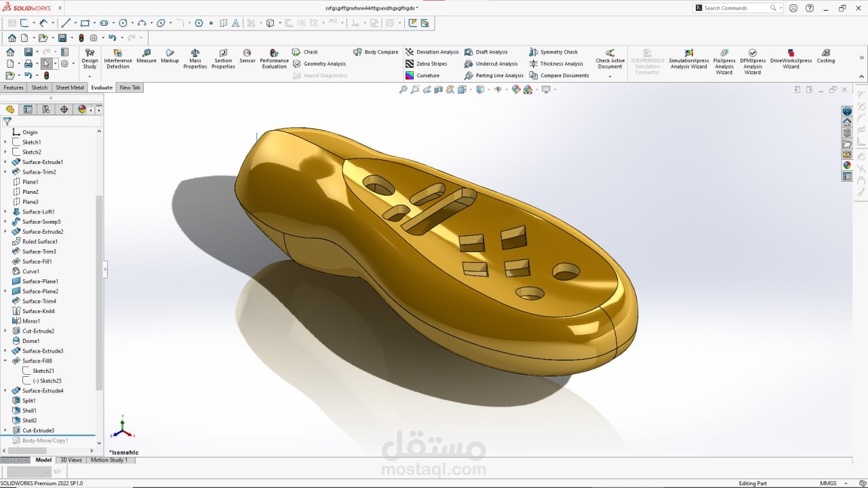This screenshot has width=868, height=488.
Task: Open Geometry Analysis
Action: coord(319,64)
